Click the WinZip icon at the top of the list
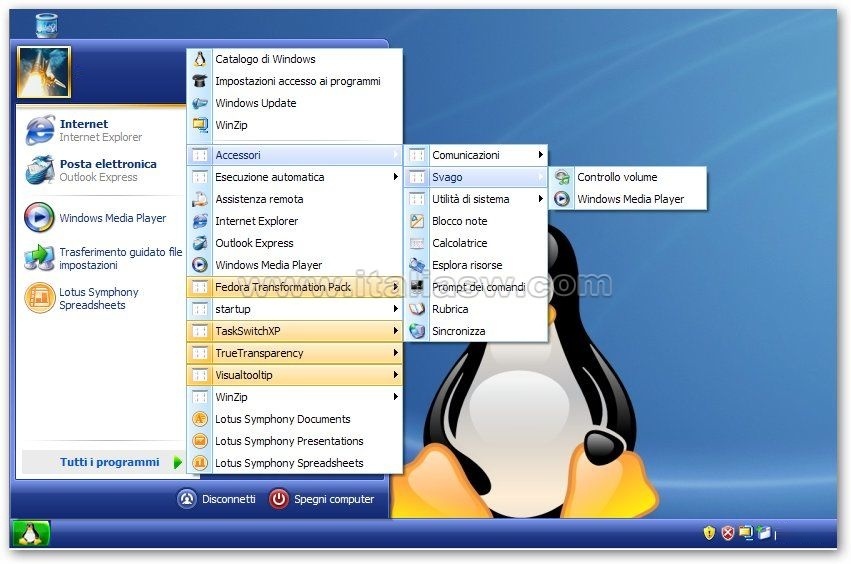The width and height of the screenshot is (851, 564). [200, 125]
